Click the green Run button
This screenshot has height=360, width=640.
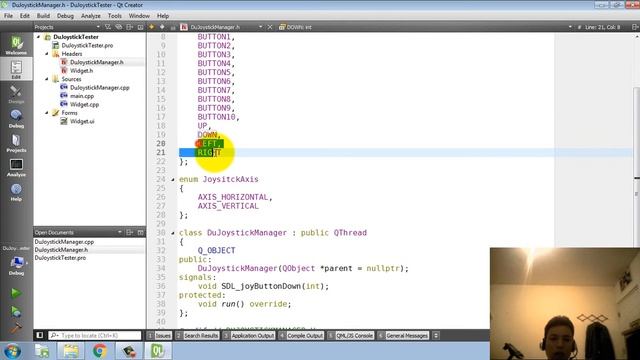click(16, 293)
